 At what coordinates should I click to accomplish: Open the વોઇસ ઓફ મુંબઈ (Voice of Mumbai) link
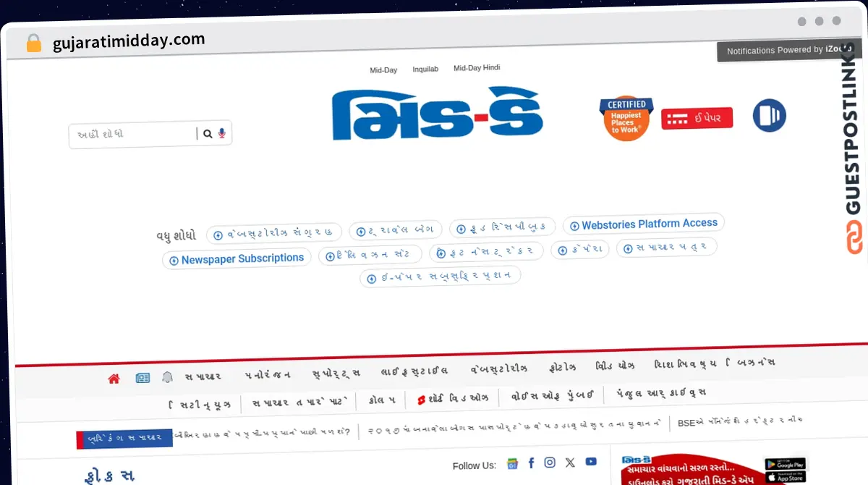553,396
